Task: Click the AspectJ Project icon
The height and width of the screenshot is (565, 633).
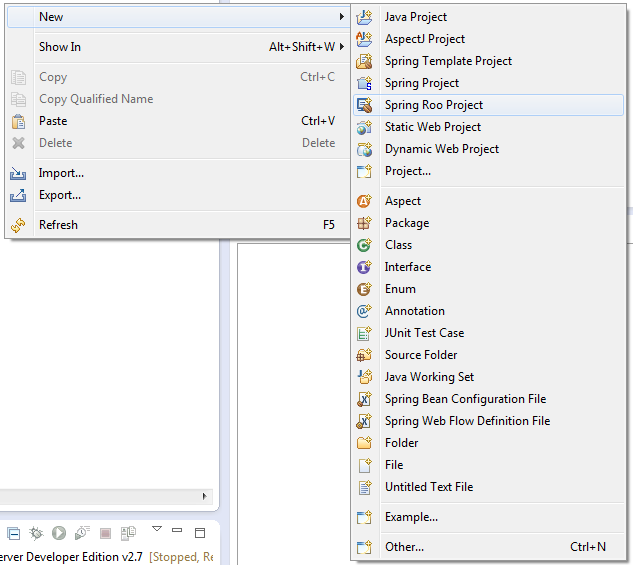Action: (364, 39)
